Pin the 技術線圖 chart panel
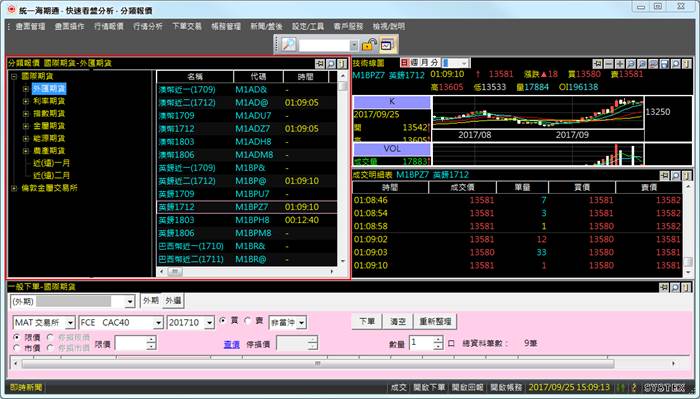 coord(597,64)
